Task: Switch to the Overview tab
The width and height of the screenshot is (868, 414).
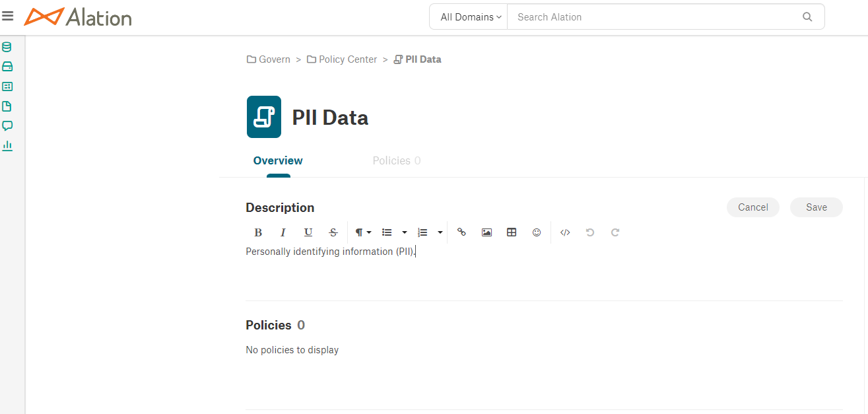Action: pyautogui.click(x=278, y=160)
